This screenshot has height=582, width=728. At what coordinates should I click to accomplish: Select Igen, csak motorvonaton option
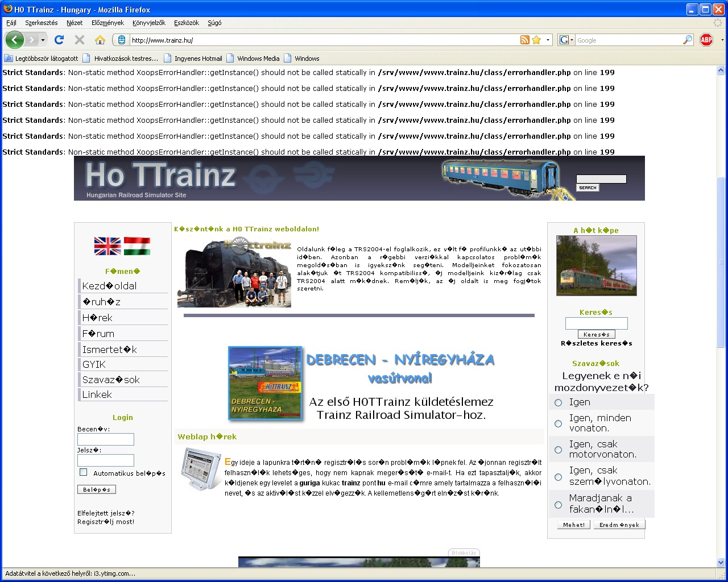(x=558, y=450)
